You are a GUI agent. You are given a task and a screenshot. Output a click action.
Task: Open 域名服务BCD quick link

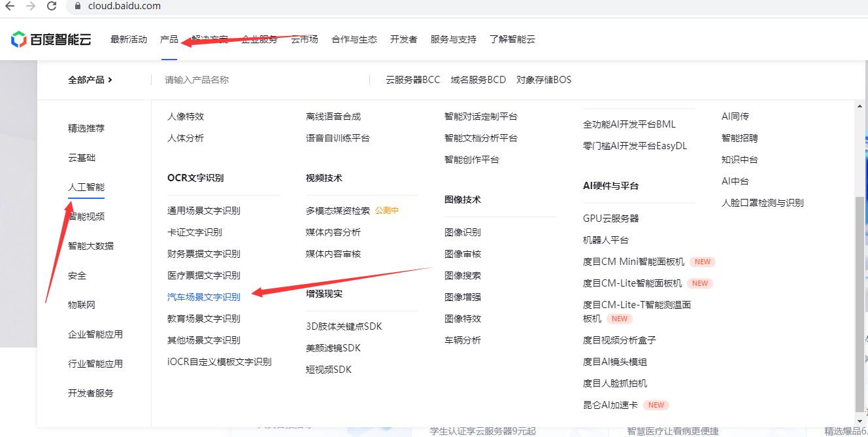478,80
